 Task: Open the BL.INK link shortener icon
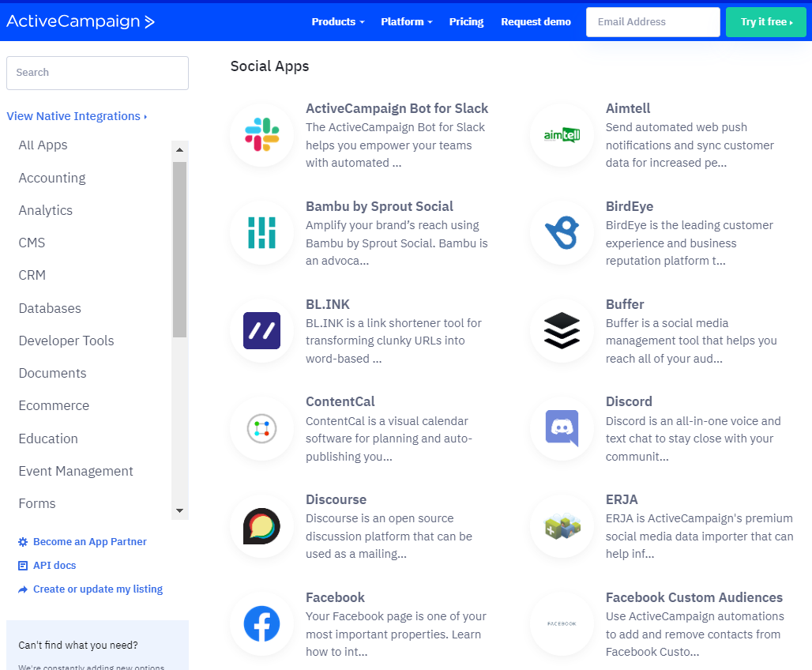click(x=261, y=330)
